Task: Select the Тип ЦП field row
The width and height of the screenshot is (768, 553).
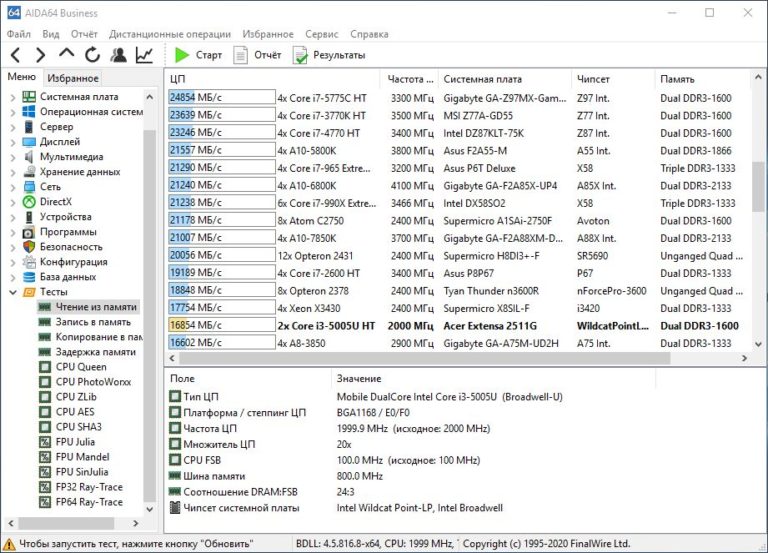Action: tap(365, 397)
